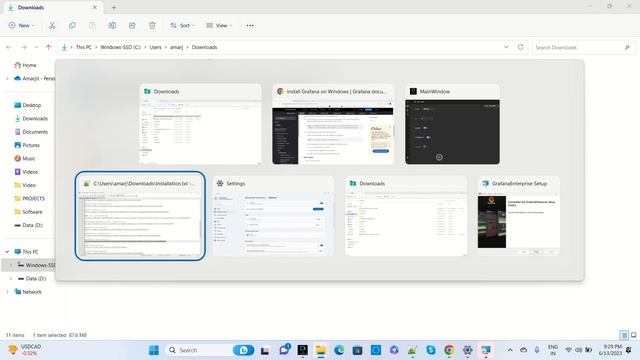Open the New dropdown in Explorer toolbar
This screenshot has width=640, height=360.
22,25
